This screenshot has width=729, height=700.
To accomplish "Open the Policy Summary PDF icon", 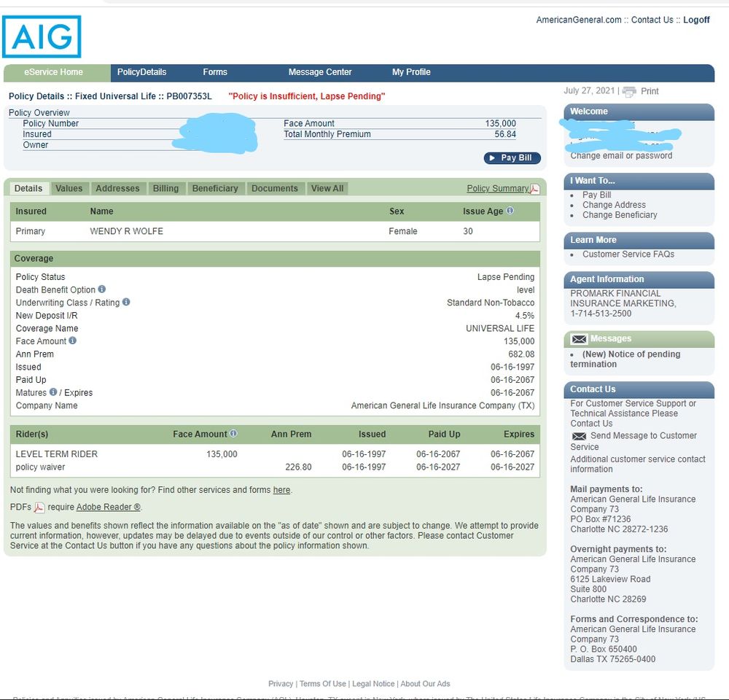I will click(534, 188).
